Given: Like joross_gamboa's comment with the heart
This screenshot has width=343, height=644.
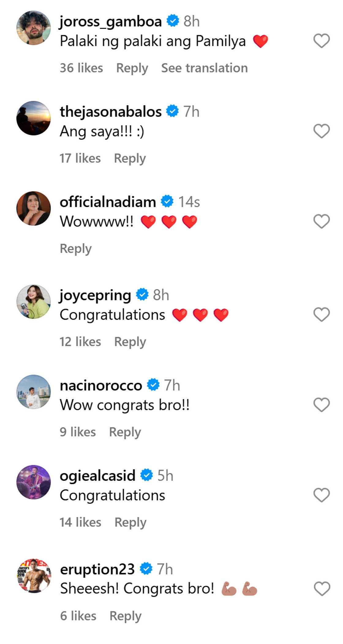Looking at the screenshot, I should point(321,41).
